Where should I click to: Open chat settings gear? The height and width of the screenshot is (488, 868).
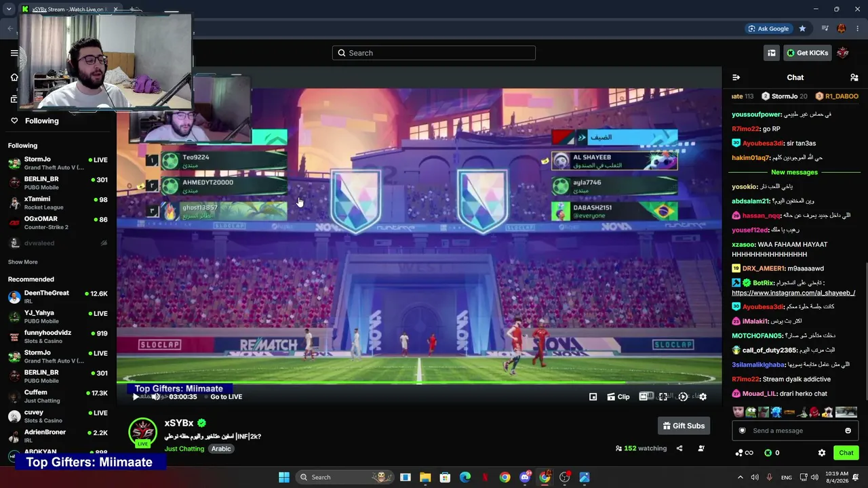tap(822, 453)
